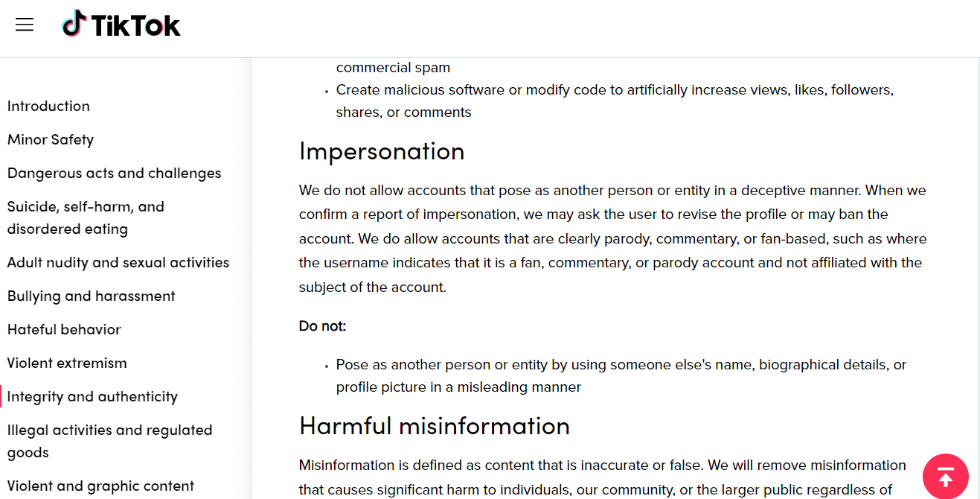Open the Hateful behavior section
Screen dimensions: 980x499
pos(64,329)
